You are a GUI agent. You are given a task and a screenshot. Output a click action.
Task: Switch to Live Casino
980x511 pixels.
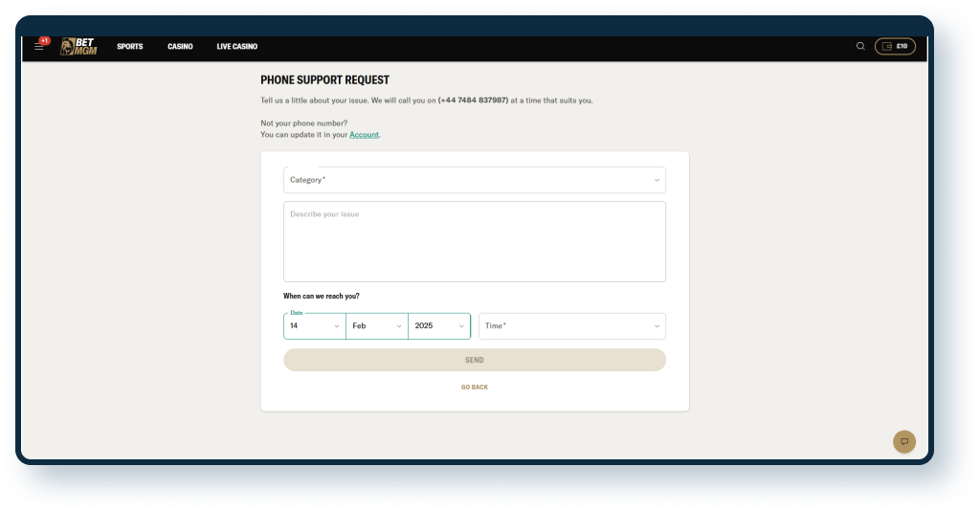tap(236, 47)
